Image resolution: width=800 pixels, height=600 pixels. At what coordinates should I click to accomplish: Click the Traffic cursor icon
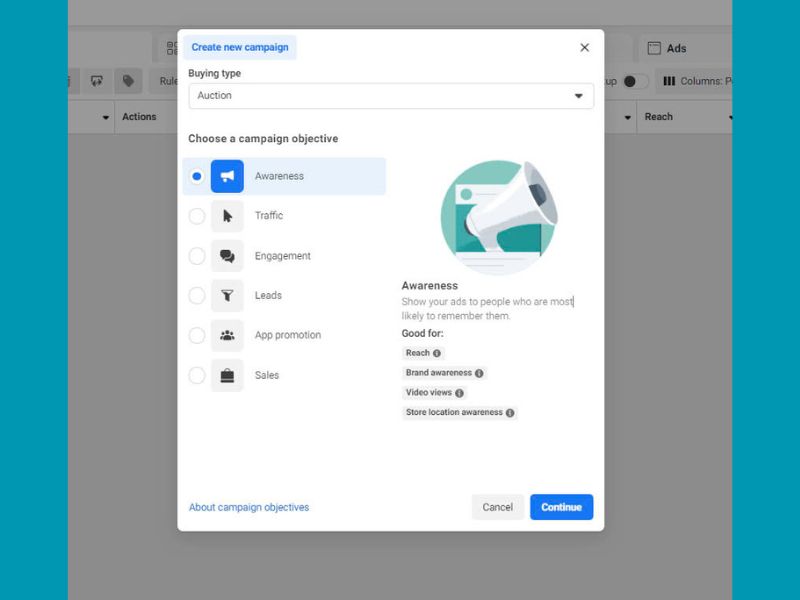(x=227, y=216)
